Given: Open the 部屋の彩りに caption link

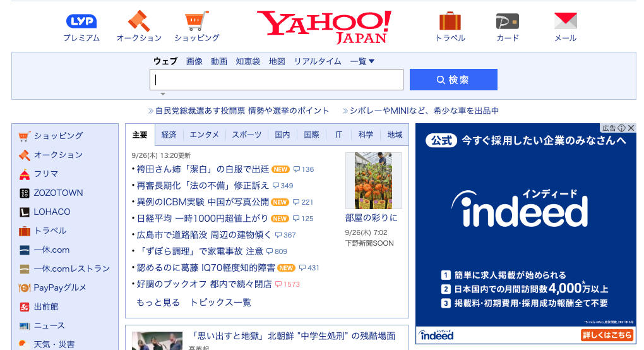Looking at the screenshot, I should pyautogui.click(x=371, y=218).
